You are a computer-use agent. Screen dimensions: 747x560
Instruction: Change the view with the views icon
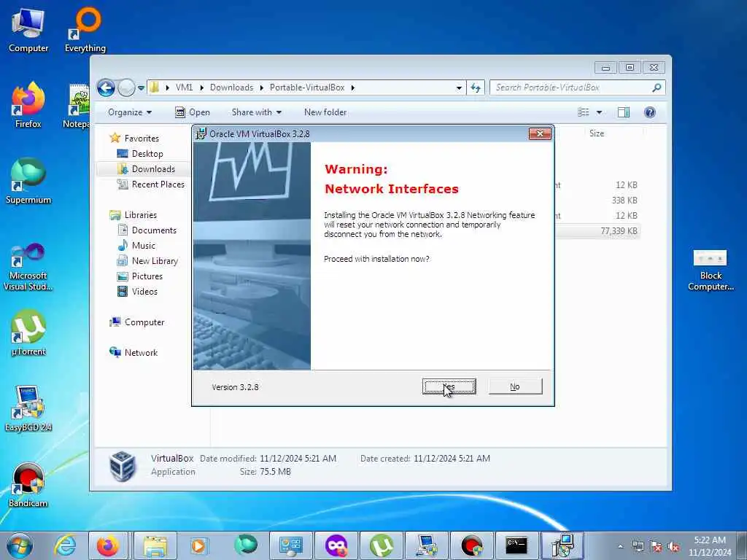(x=583, y=112)
